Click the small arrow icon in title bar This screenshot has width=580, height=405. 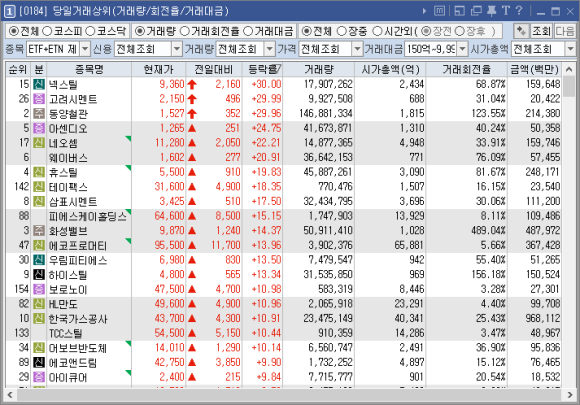(x=424, y=11)
